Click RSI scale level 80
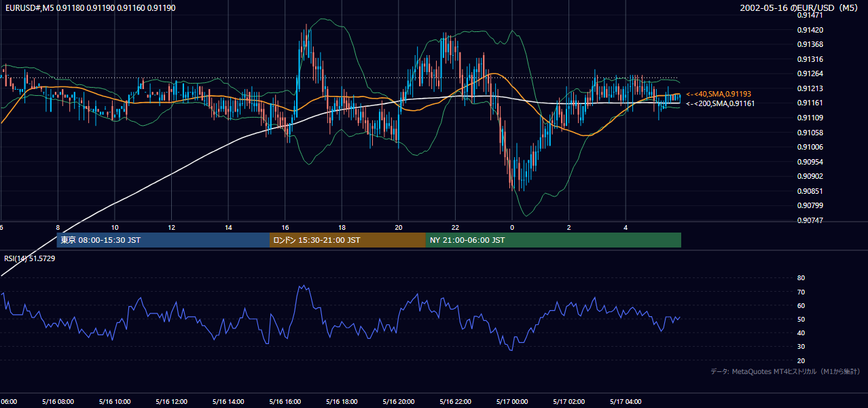868x408 pixels. tap(801, 278)
